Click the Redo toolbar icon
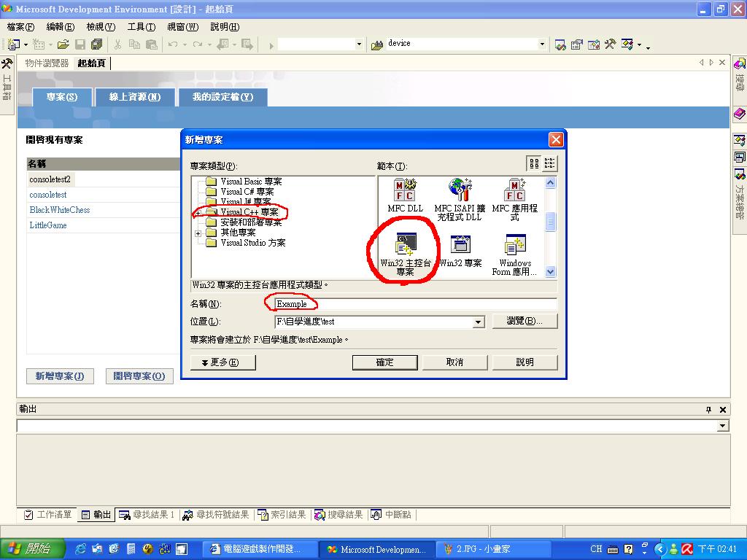Screen dimensions: 747x560 (x=198, y=44)
